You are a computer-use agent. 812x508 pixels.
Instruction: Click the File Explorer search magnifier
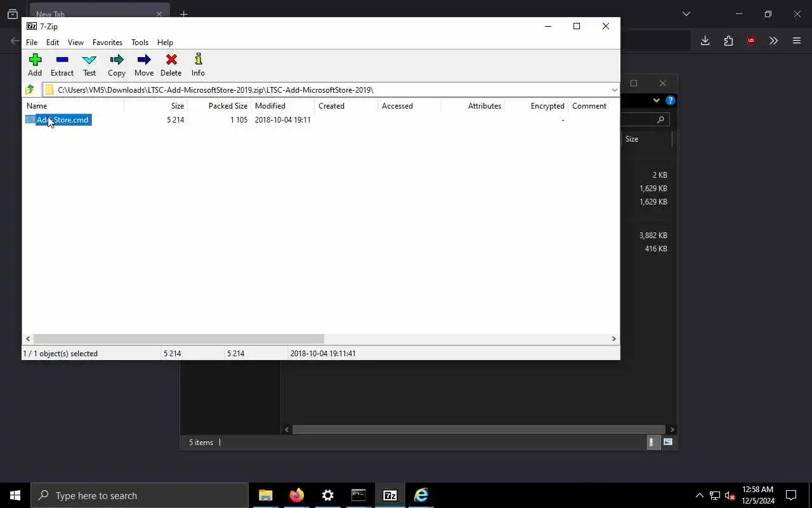tap(660, 119)
